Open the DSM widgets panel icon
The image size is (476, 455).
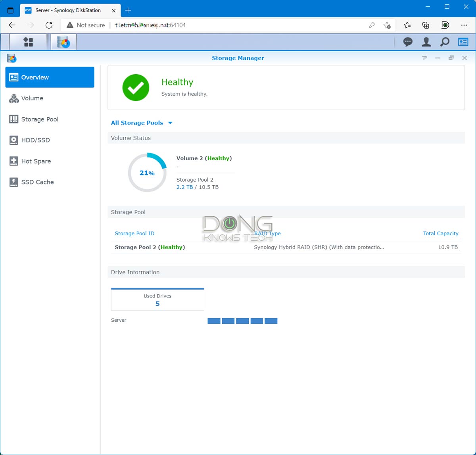point(463,42)
